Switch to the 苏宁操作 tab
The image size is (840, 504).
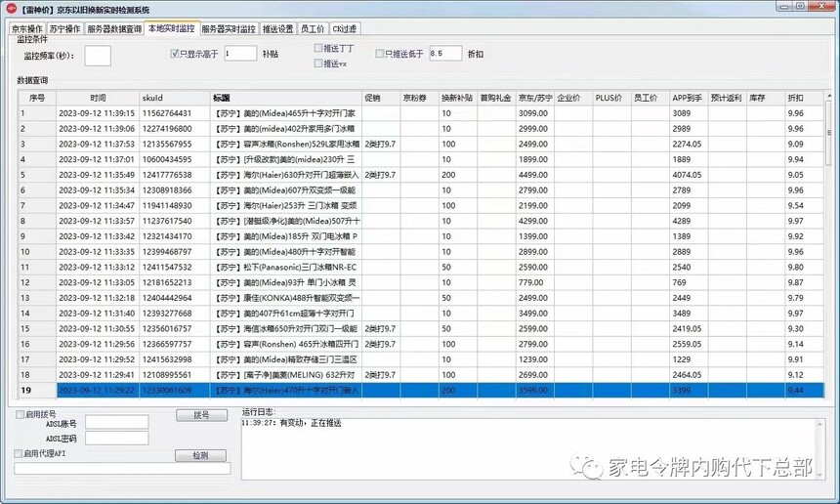point(64,29)
